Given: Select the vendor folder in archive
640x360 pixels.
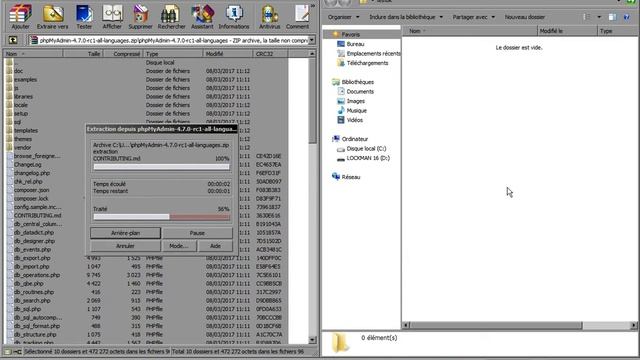Looking at the screenshot, I should point(22,147).
